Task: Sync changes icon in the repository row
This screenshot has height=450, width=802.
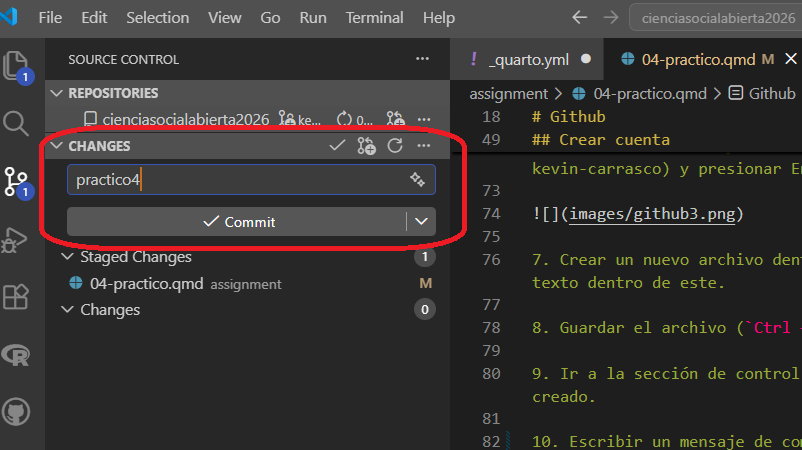Action: pos(345,119)
